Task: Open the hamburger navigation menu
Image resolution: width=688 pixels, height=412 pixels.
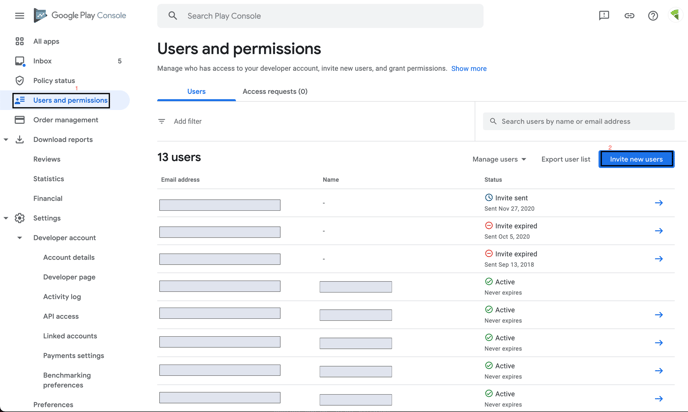Action: coord(19,16)
